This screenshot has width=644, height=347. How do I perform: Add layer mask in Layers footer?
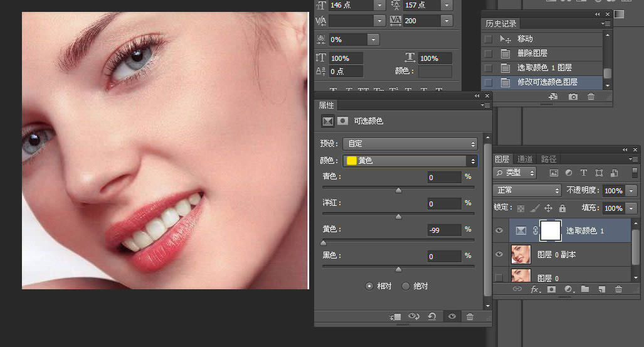[x=552, y=289]
